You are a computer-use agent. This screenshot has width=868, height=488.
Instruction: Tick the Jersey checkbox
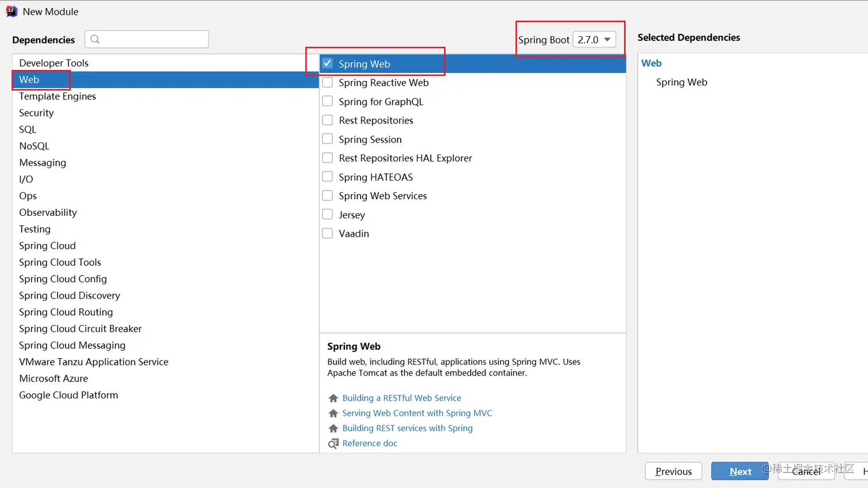(x=327, y=215)
